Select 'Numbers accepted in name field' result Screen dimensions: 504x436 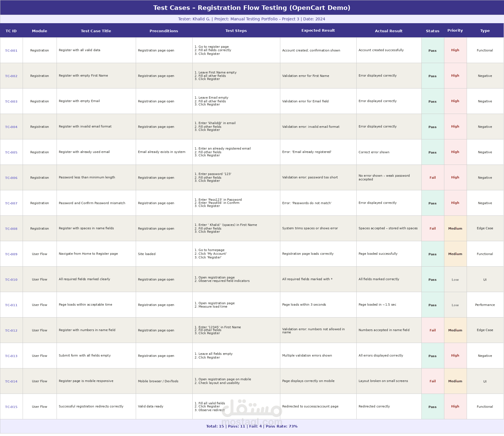click(384, 330)
